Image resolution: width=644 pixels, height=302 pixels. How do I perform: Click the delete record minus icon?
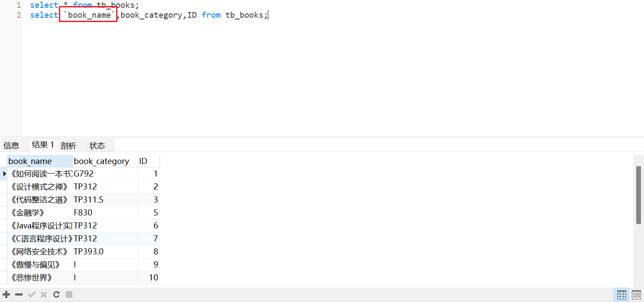tap(19, 295)
